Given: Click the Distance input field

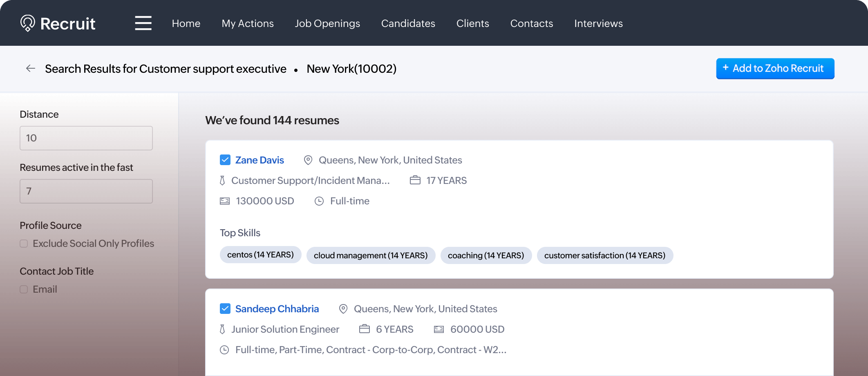Looking at the screenshot, I should pyautogui.click(x=86, y=138).
